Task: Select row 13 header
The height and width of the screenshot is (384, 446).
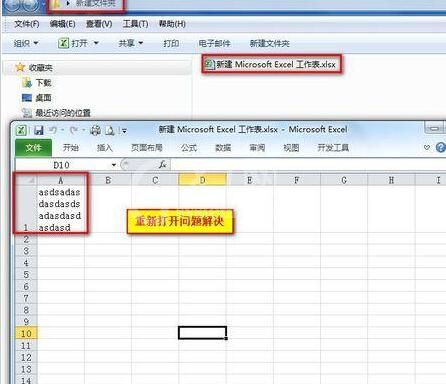Action: [26, 369]
